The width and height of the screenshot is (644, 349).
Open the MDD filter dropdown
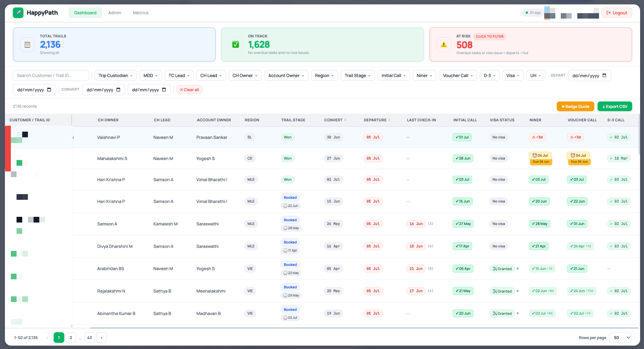[x=150, y=75]
